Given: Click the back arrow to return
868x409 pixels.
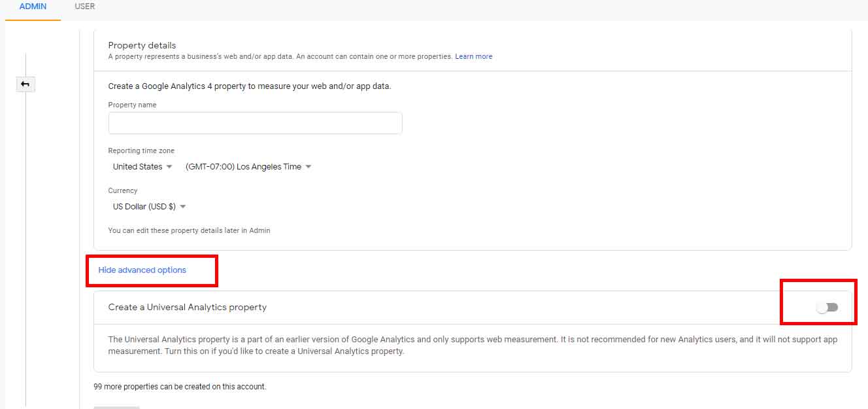Looking at the screenshot, I should click(x=25, y=84).
